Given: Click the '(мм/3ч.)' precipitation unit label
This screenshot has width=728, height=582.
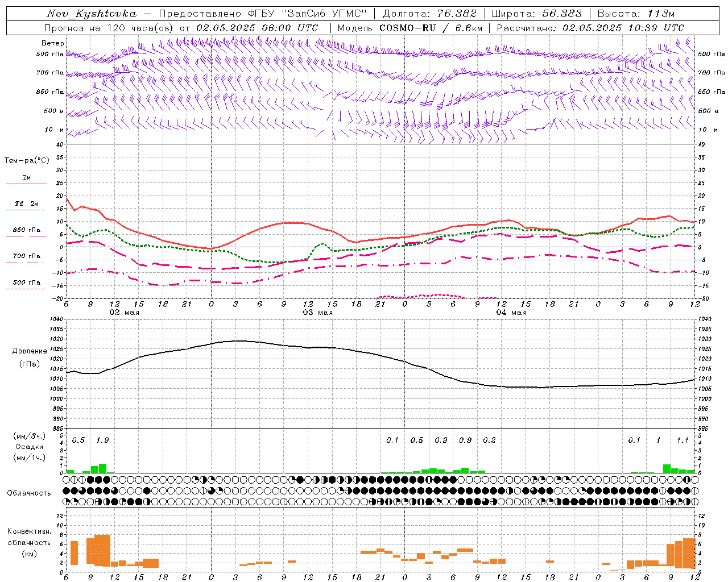Looking at the screenshot, I should [29, 436].
